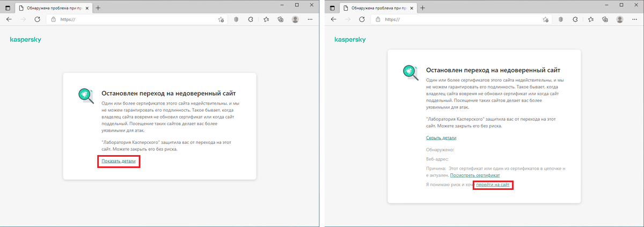
Task: Follow 'перейти на сайт' link in right window
Action: click(494, 185)
